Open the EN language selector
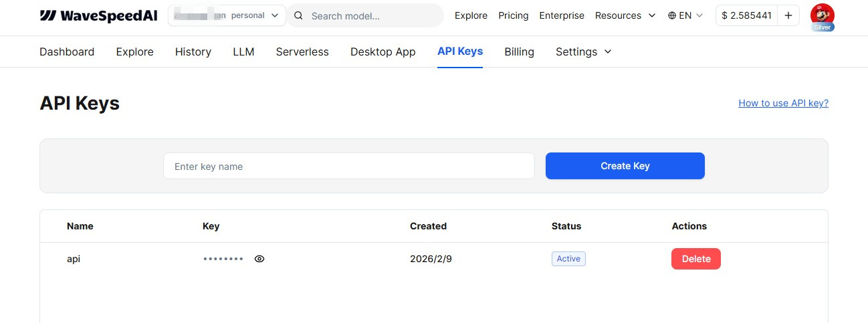 (x=685, y=15)
